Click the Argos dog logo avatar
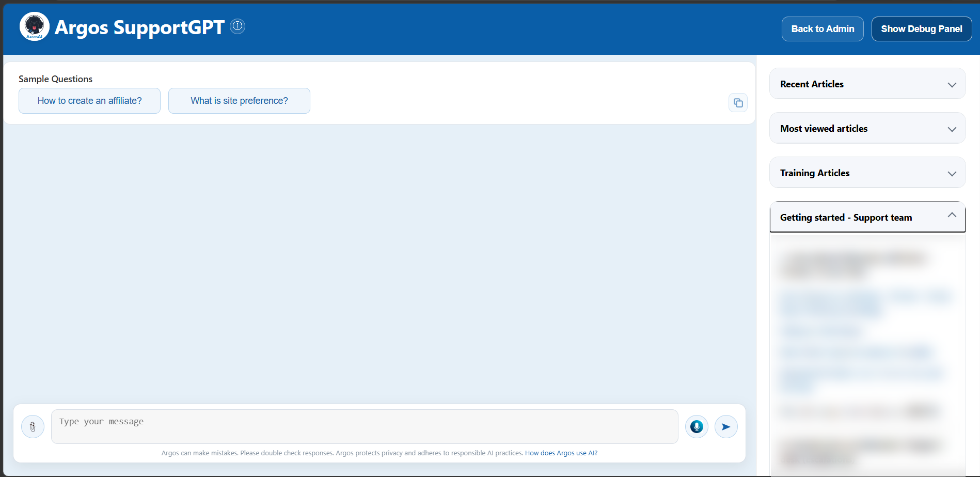 (x=35, y=26)
